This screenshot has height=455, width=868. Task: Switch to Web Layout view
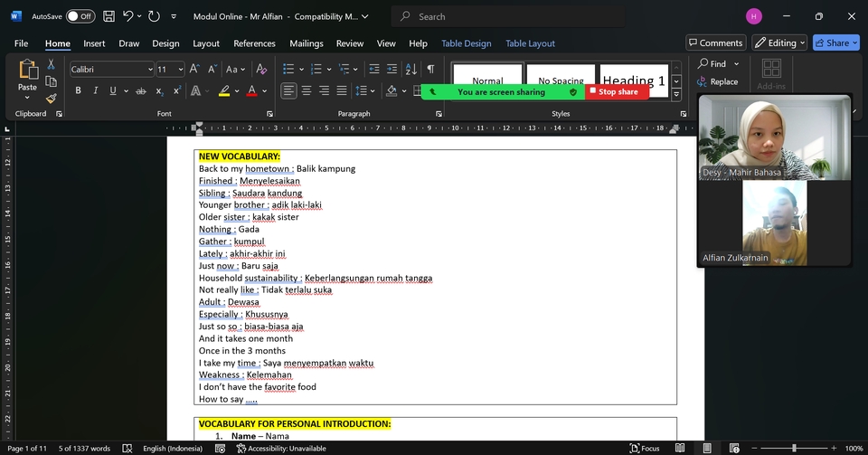point(734,449)
